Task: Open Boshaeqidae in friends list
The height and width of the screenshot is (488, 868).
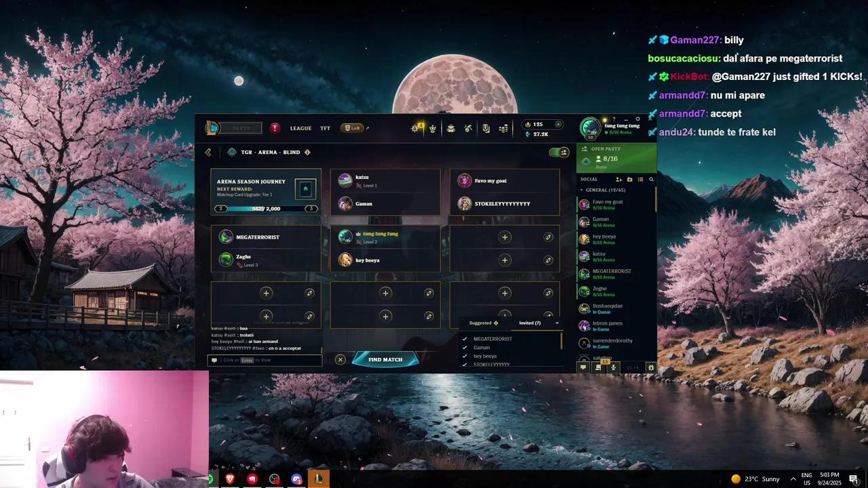Action: (616, 308)
